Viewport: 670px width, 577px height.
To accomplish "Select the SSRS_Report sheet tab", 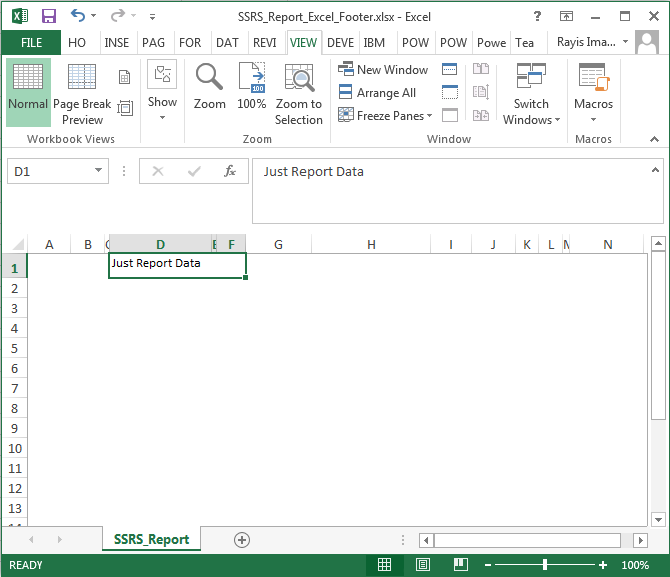I will click(151, 539).
